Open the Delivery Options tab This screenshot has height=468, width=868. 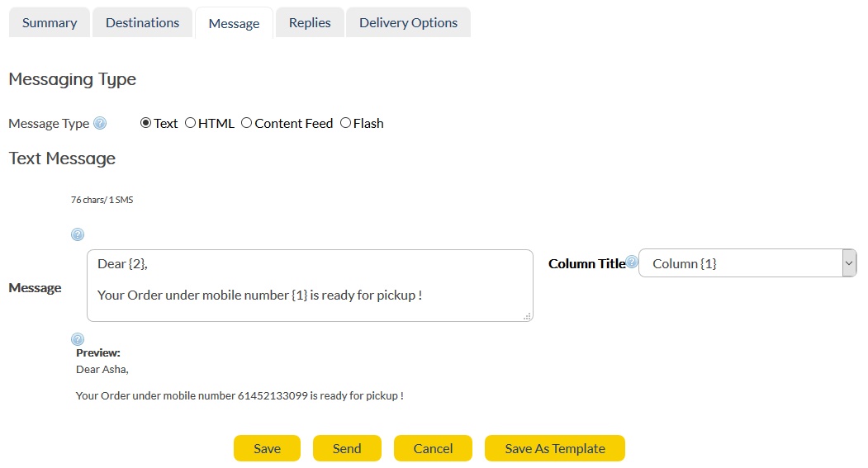click(408, 23)
